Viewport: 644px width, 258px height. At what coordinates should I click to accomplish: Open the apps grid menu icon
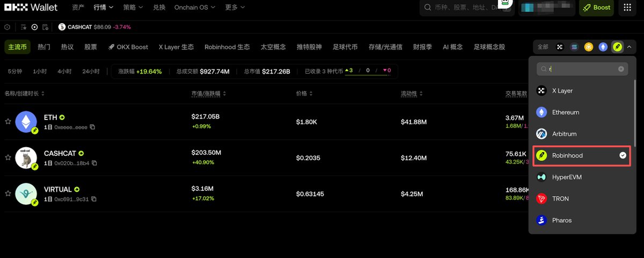point(627,8)
